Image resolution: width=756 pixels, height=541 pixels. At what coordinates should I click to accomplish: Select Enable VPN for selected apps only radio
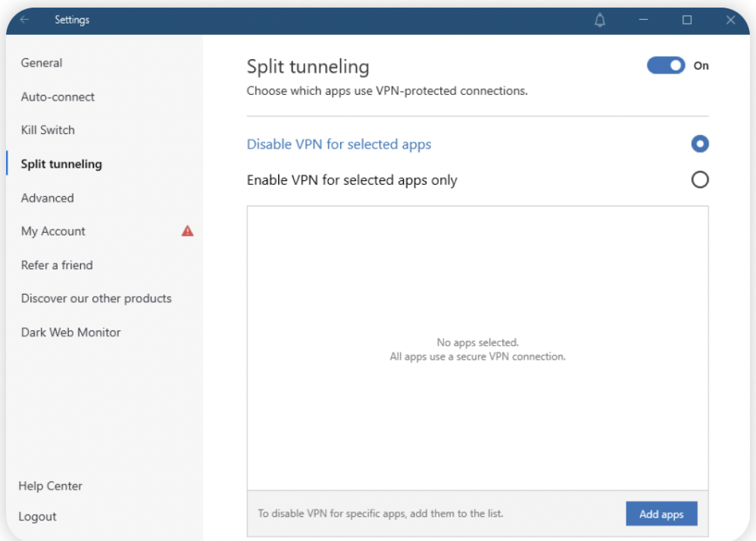700,180
